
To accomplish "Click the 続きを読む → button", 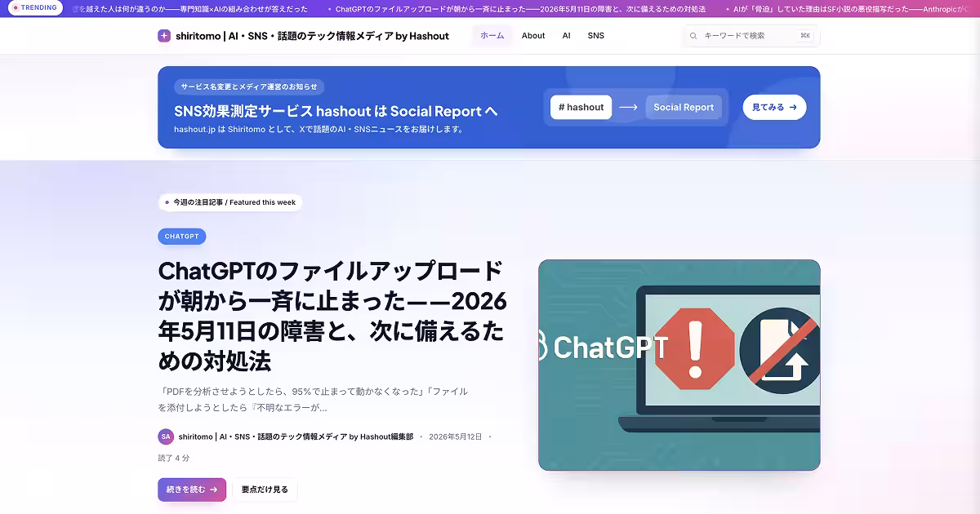I will tap(192, 490).
